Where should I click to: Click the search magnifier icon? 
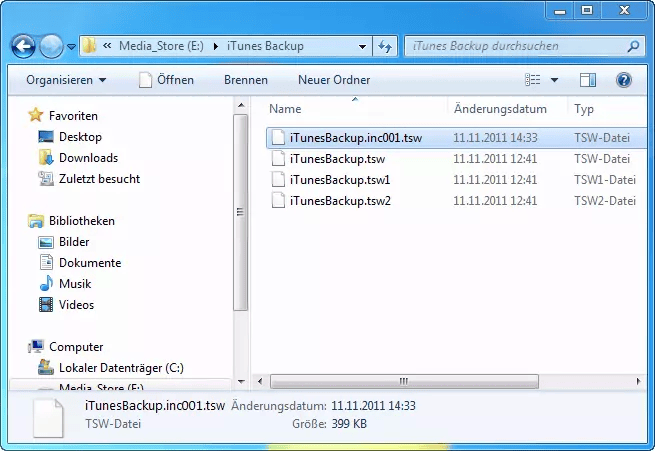[x=633, y=46]
